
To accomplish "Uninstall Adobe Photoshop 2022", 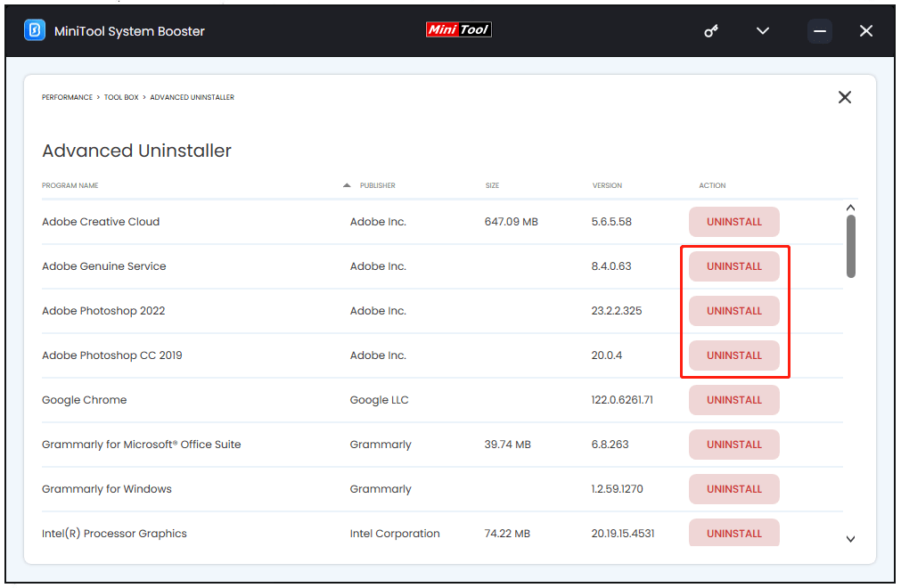I will tap(734, 311).
